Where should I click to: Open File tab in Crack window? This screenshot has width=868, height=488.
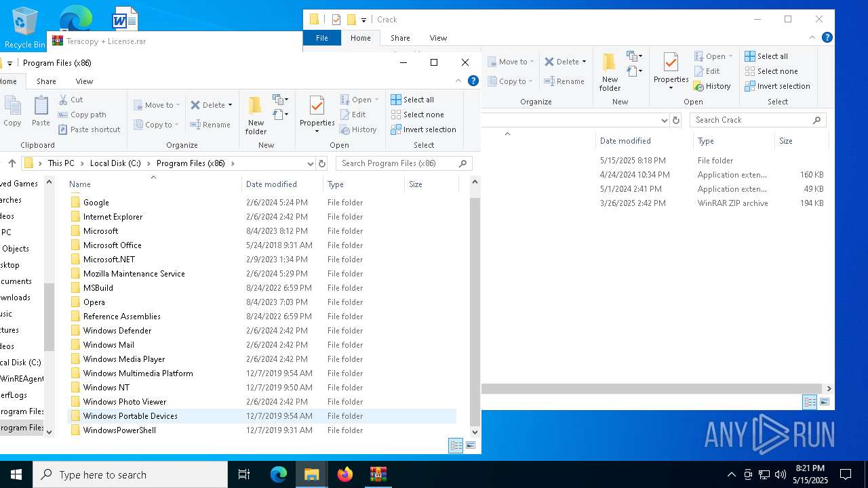tap(322, 38)
